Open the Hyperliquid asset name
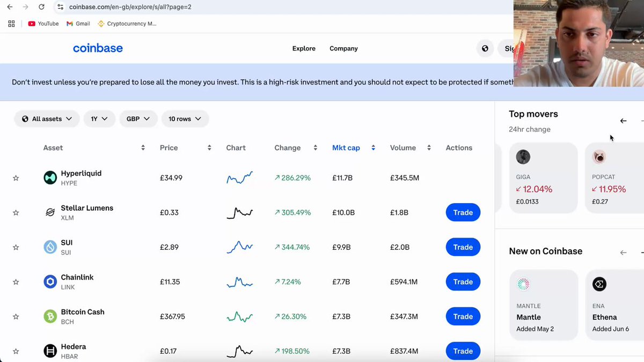The height and width of the screenshot is (362, 644). pyautogui.click(x=81, y=173)
